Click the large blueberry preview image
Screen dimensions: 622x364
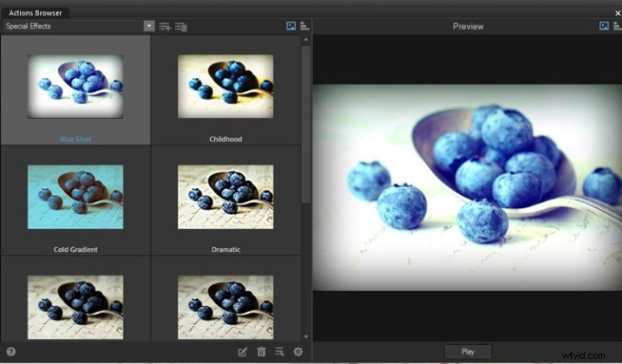point(468,187)
